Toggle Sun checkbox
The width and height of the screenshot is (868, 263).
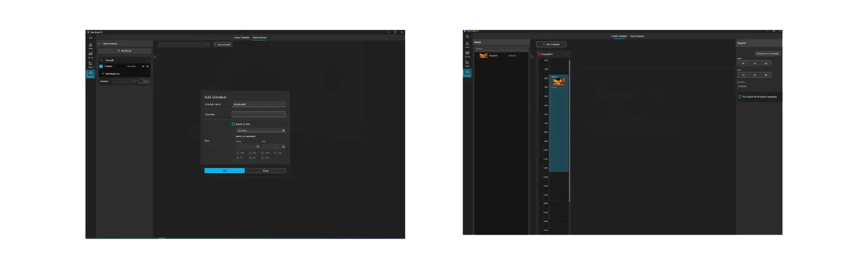(262, 158)
